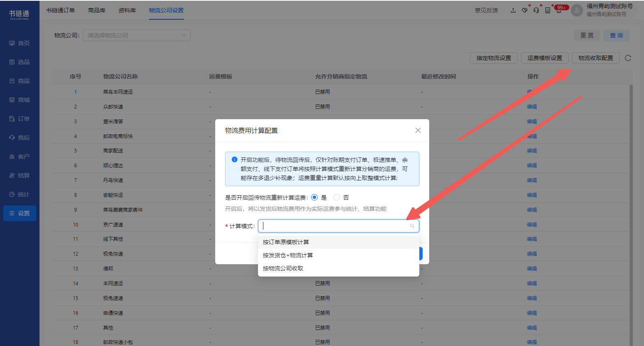
Task: Choose 按发货仓+物流计算 option
Action: 338,255
